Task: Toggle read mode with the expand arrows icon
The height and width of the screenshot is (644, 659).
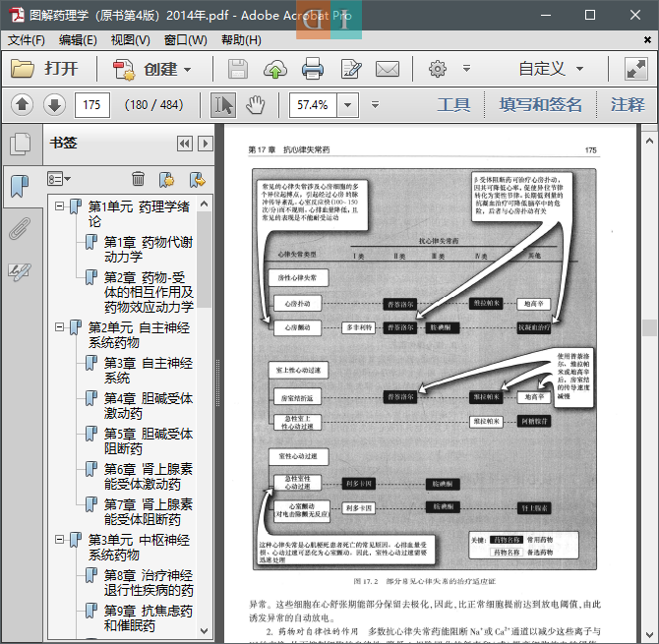Action: click(x=636, y=69)
